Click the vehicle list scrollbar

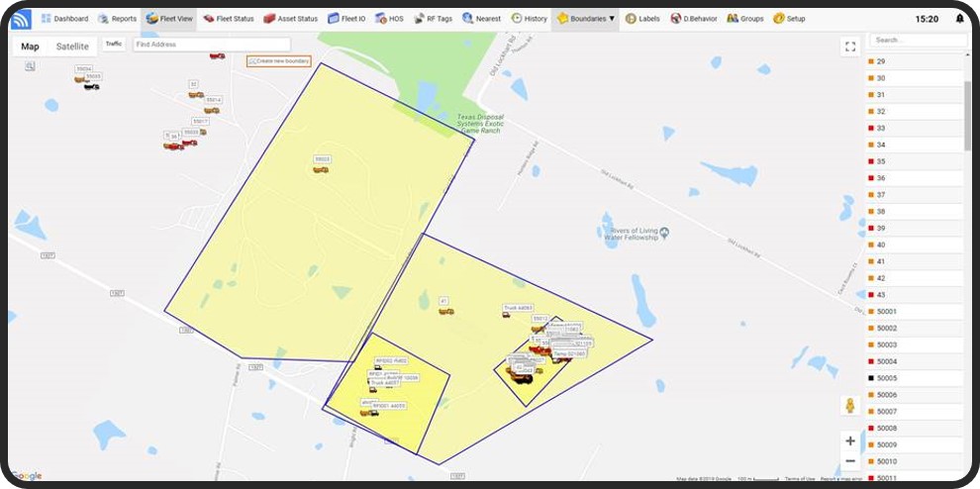click(x=968, y=116)
